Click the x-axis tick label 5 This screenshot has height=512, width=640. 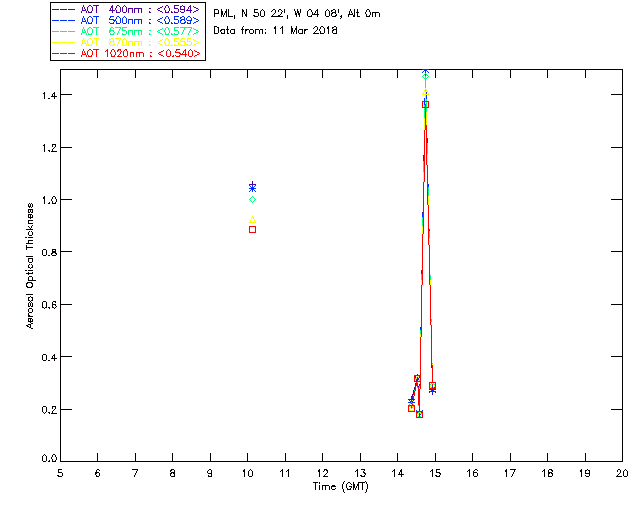coord(60,473)
